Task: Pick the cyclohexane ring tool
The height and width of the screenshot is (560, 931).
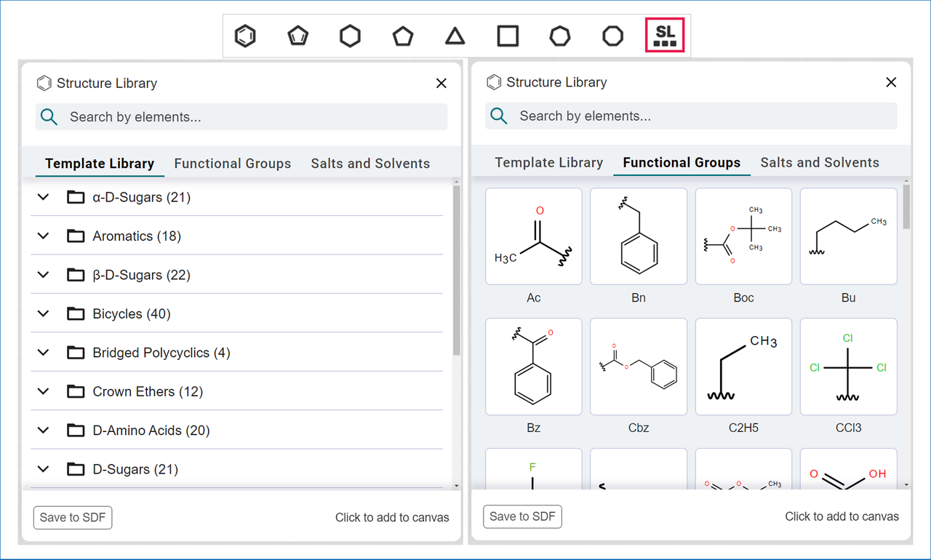Action: 351,36
